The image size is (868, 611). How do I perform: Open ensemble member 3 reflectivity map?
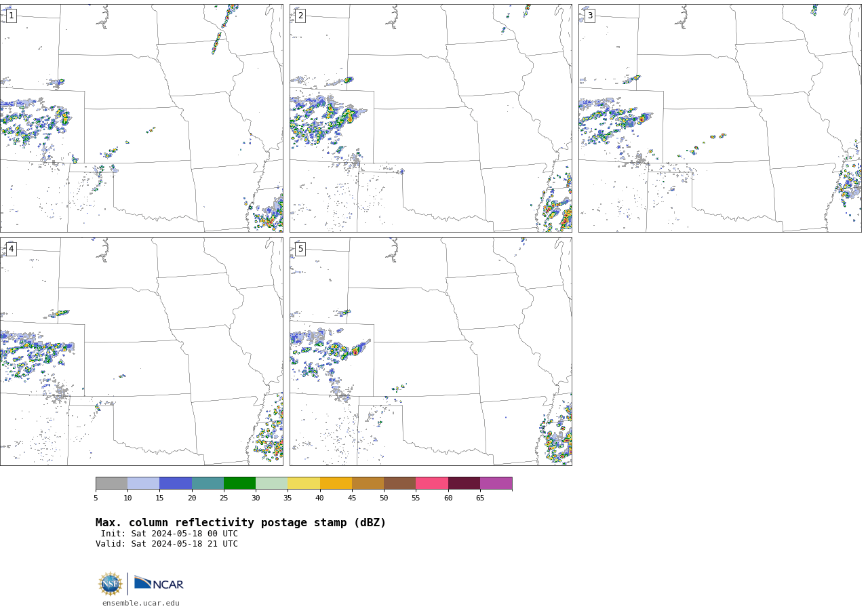click(719, 118)
